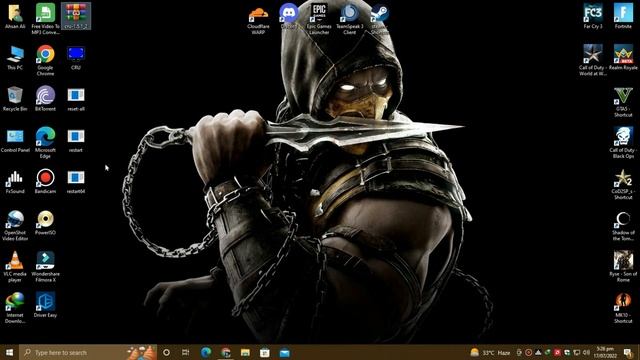The image size is (640, 360).
Task: Open Control Panel desktop icon
Action: click(x=15, y=140)
